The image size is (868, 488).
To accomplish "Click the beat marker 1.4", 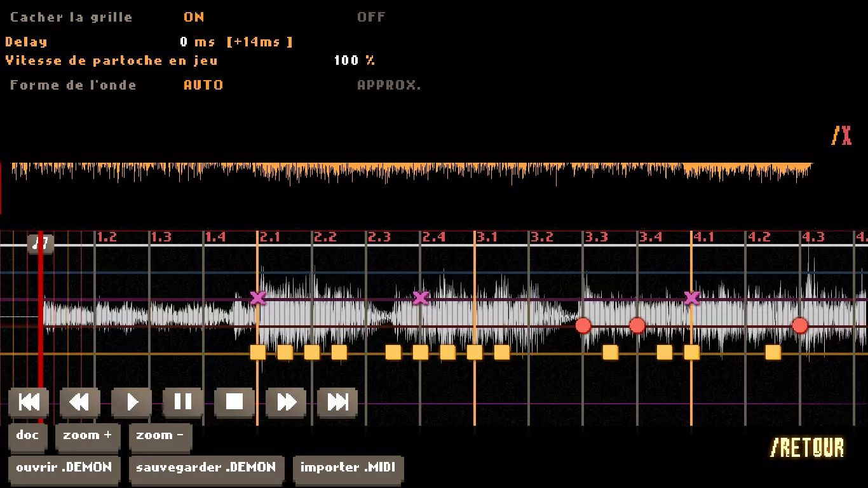I will pos(215,238).
